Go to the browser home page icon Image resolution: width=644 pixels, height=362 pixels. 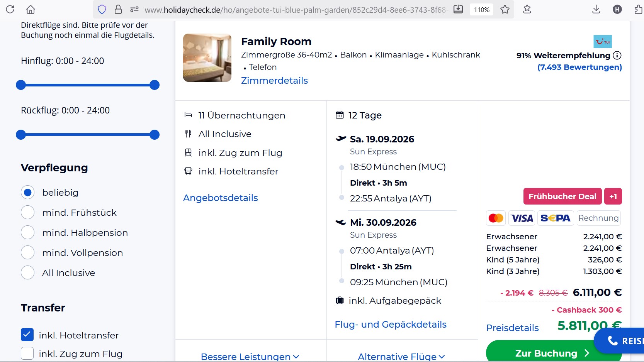click(31, 9)
